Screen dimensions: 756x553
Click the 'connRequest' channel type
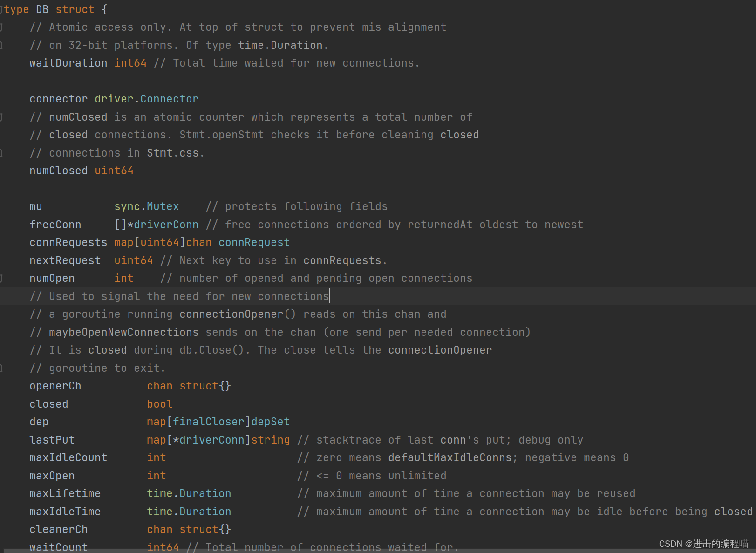click(254, 242)
